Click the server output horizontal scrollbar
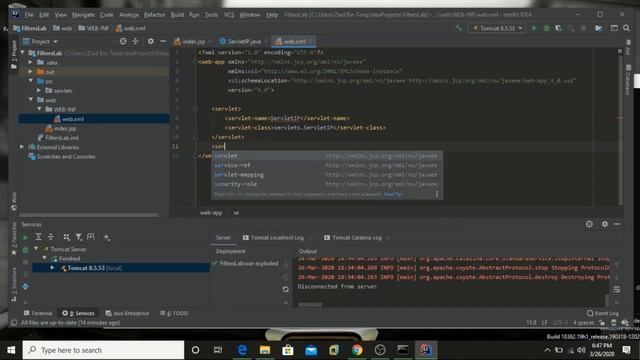Viewport: 640px width, 360px height. click(x=310, y=304)
